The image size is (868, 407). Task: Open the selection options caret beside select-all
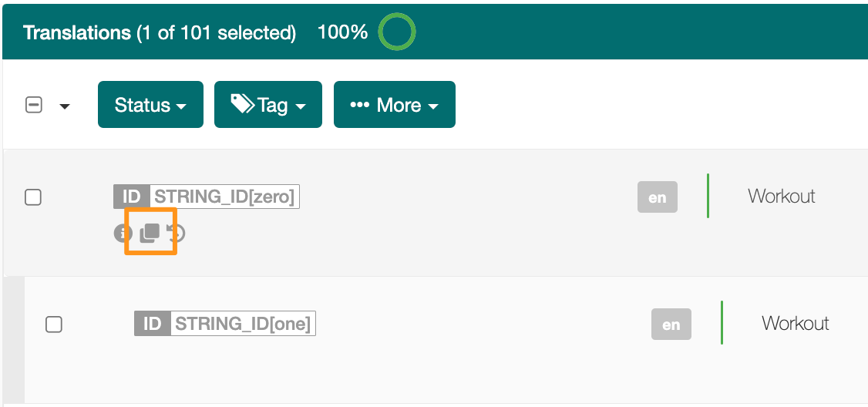65,106
